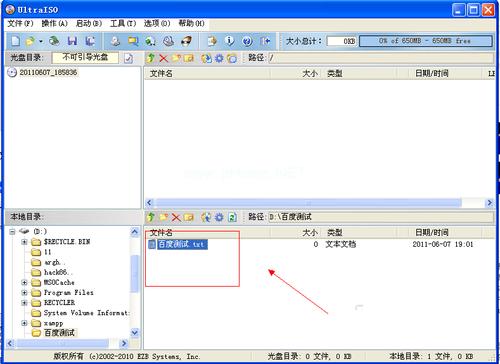Viewport: 500px width, 364px height.
Task: Click the blue Information (i) icon
Action: [229, 41]
